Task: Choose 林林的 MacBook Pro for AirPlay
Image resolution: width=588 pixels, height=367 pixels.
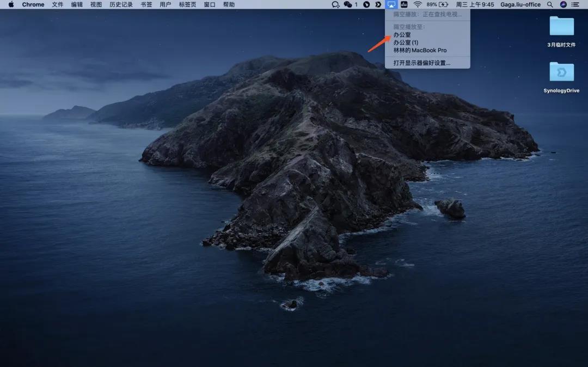Action: coord(420,50)
